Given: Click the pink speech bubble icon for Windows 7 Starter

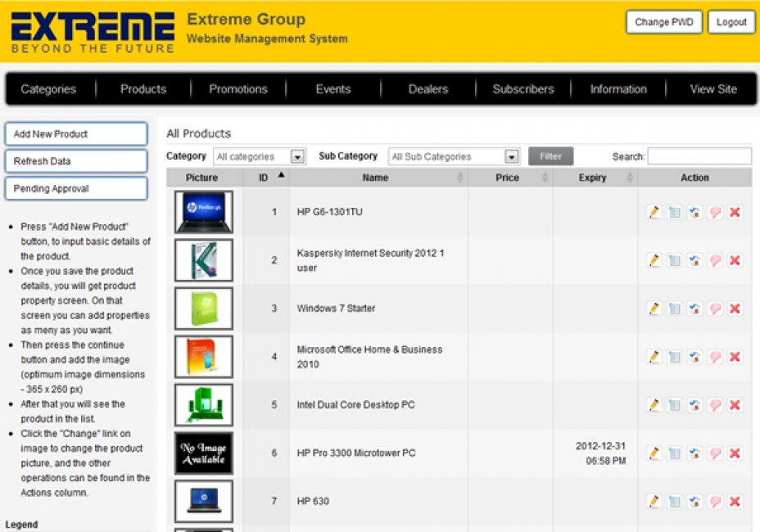Looking at the screenshot, I should coord(715,309).
